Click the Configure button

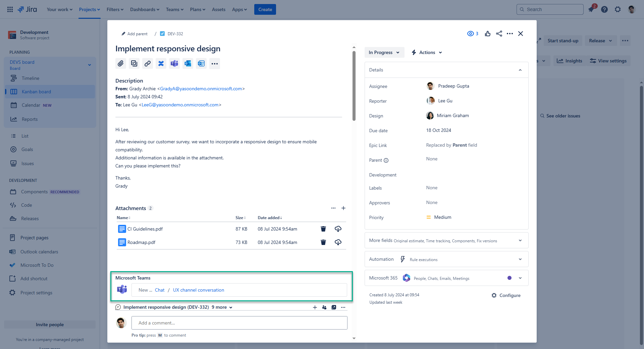[506, 295]
